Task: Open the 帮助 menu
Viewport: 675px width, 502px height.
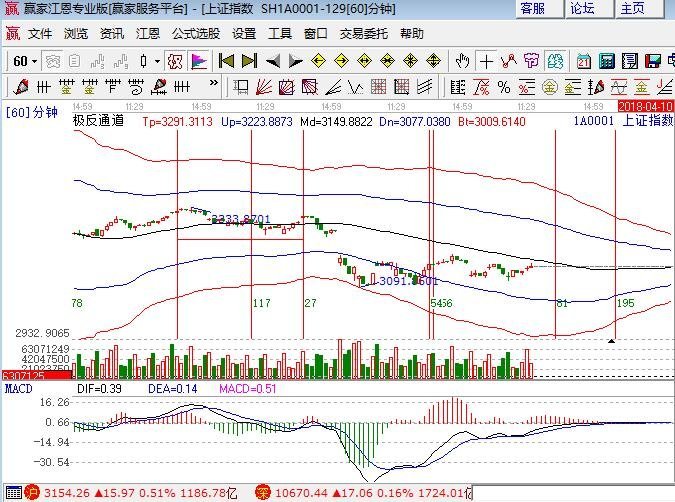Action: 412,34
